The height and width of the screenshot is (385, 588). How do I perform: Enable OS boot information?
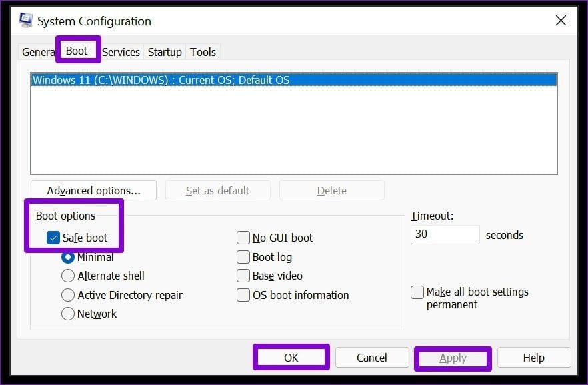click(243, 295)
